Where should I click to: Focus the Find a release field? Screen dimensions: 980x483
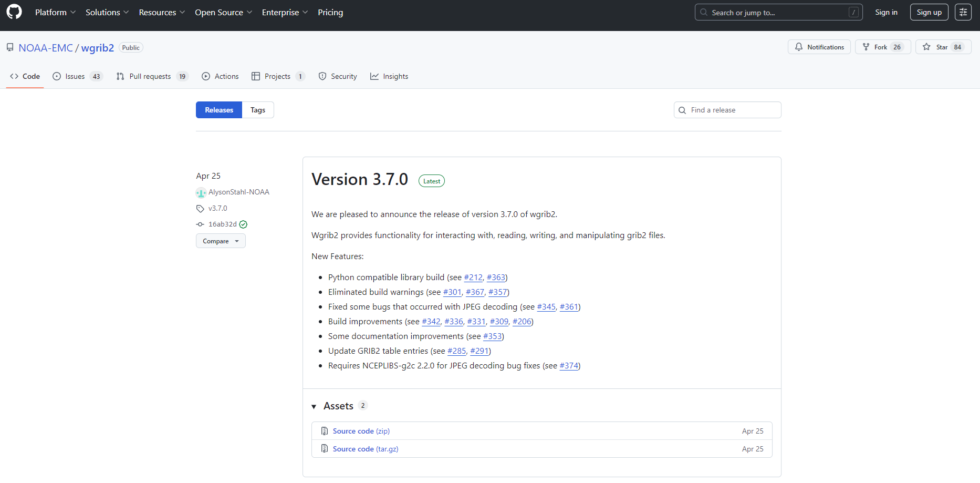(x=727, y=110)
